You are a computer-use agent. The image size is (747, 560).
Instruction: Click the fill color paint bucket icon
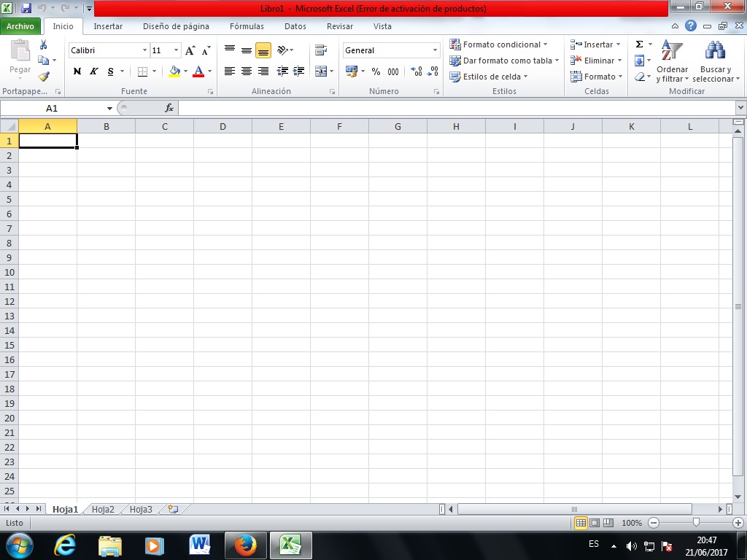tap(175, 71)
